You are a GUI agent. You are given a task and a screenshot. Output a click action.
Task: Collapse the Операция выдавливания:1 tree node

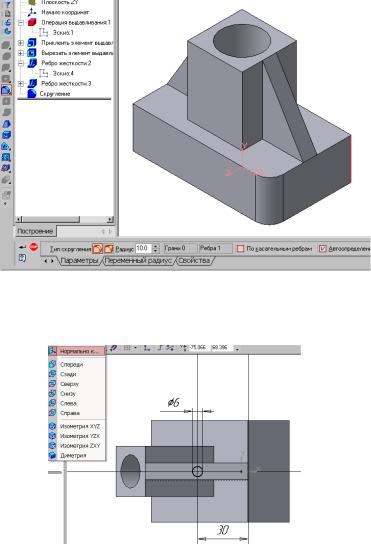pyautogui.click(x=21, y=23)
